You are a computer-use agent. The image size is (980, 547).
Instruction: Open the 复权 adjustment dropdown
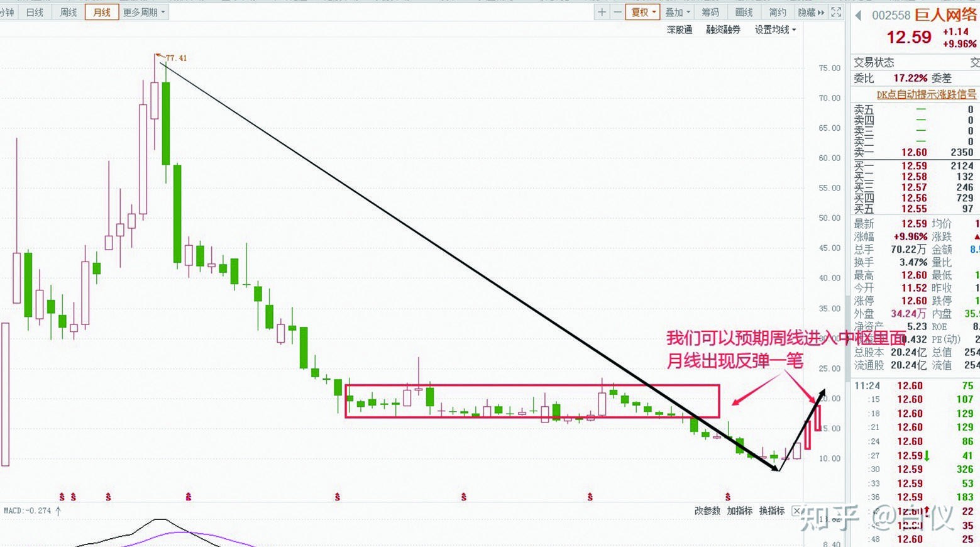click(x=643, y=12)
